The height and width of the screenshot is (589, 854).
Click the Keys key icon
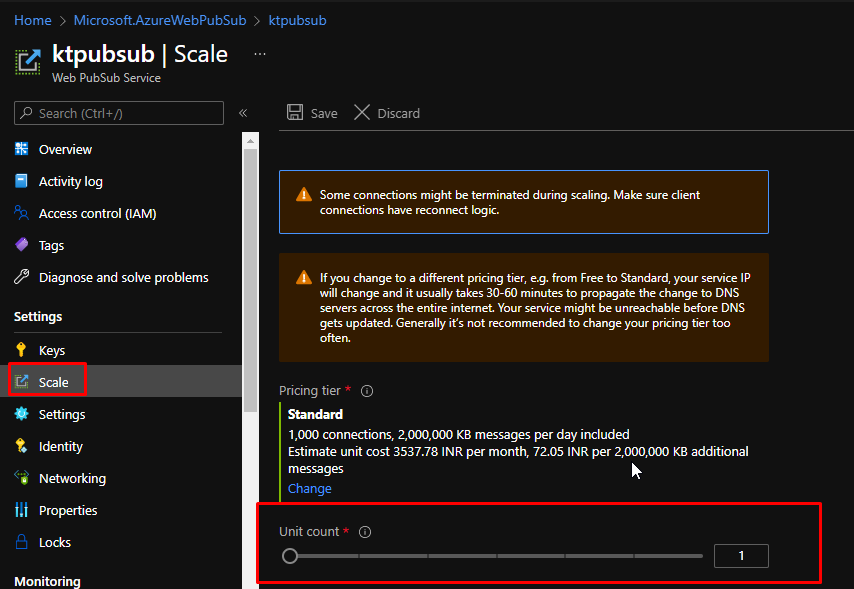[x=22, y=350]
